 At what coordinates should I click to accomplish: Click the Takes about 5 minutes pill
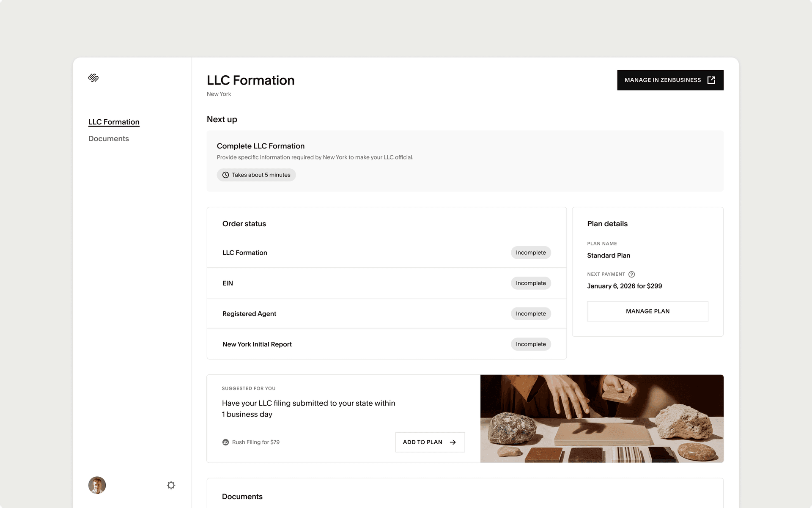256,175
